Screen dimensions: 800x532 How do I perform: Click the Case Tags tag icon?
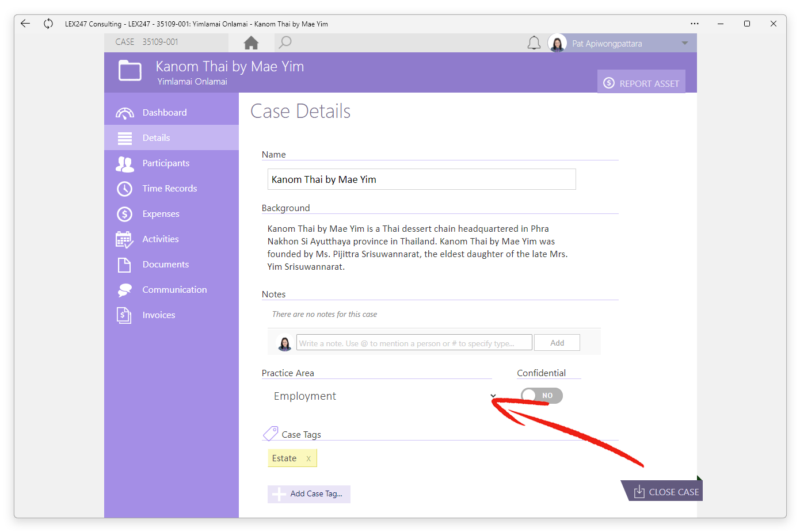point(271,434)
